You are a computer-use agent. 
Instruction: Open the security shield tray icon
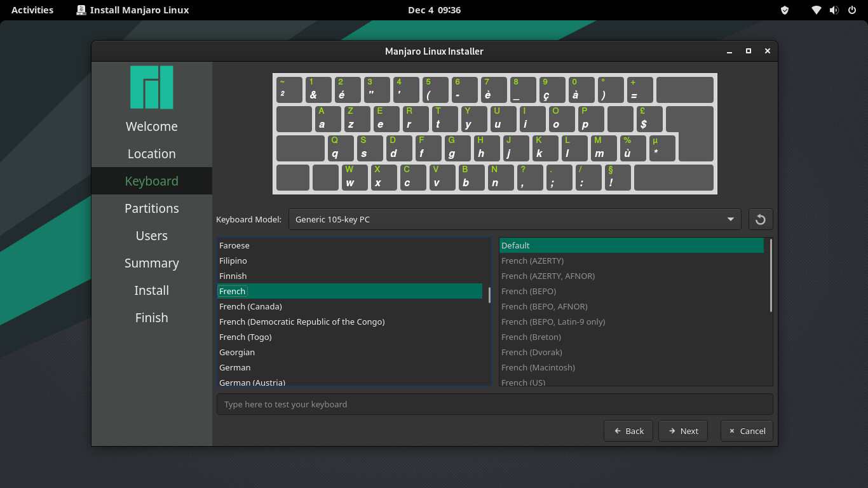tap(784, 10)
